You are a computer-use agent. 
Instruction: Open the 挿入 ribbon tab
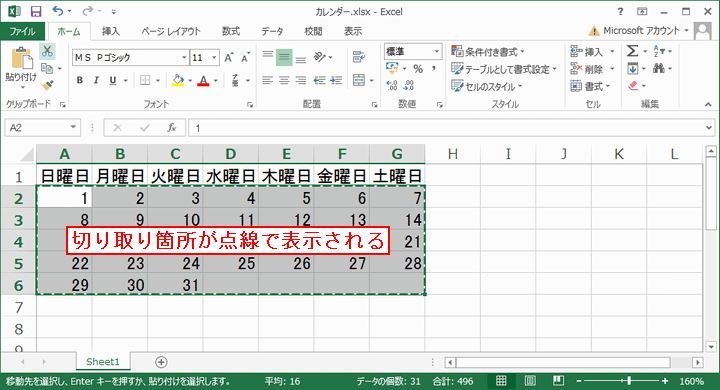[111, 31]
